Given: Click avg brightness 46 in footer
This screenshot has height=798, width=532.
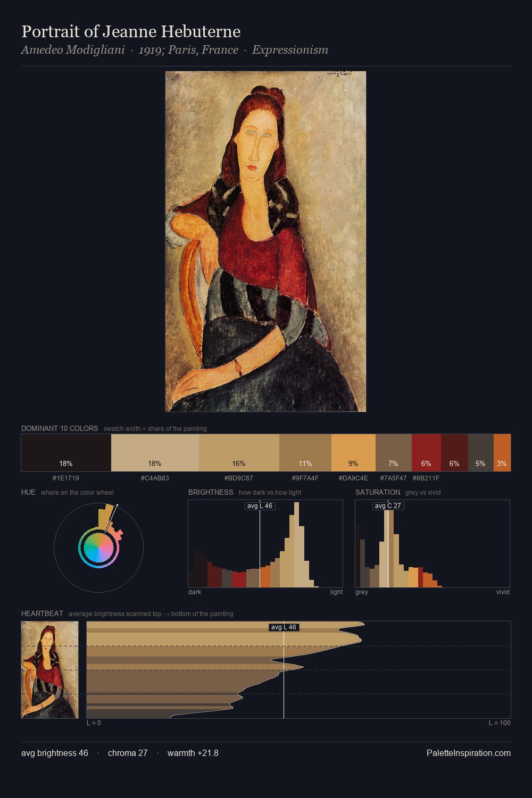Looking at the screenshot, I should coord(55,753).
